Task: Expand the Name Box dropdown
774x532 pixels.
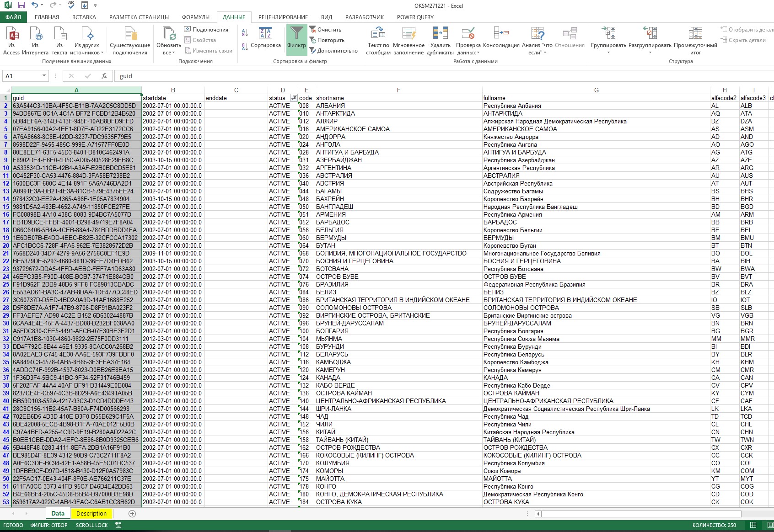Action: (44, 76)
